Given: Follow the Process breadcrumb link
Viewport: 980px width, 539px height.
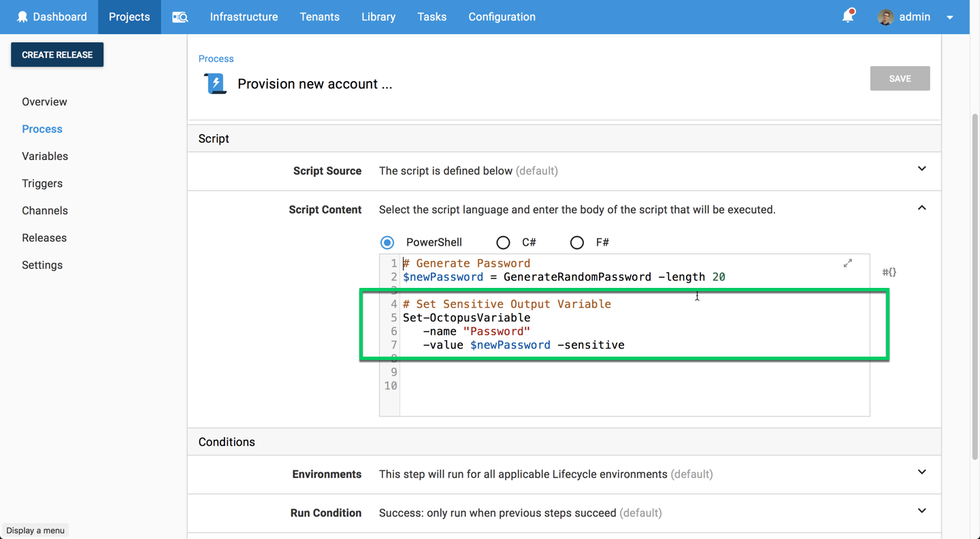Looking at the screenshot, I should tap(216, 59).
